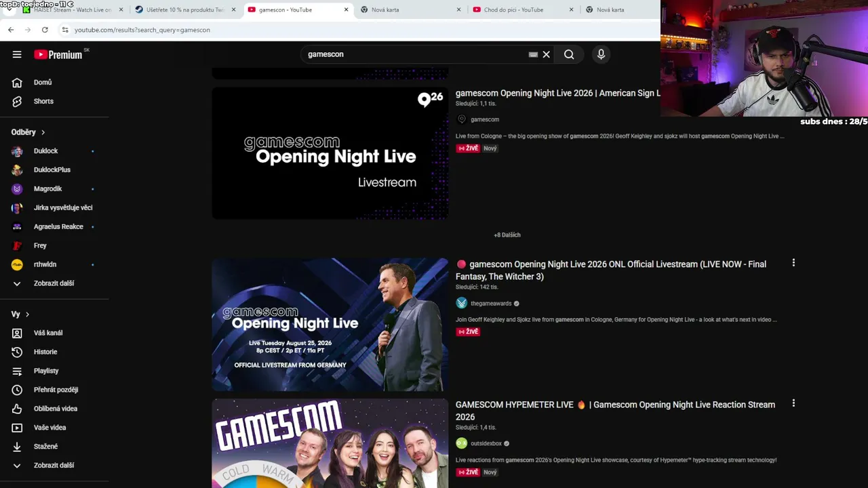Expand the +8 Dalších results
The image size is (868, 488).
click(x=507, y=235)
